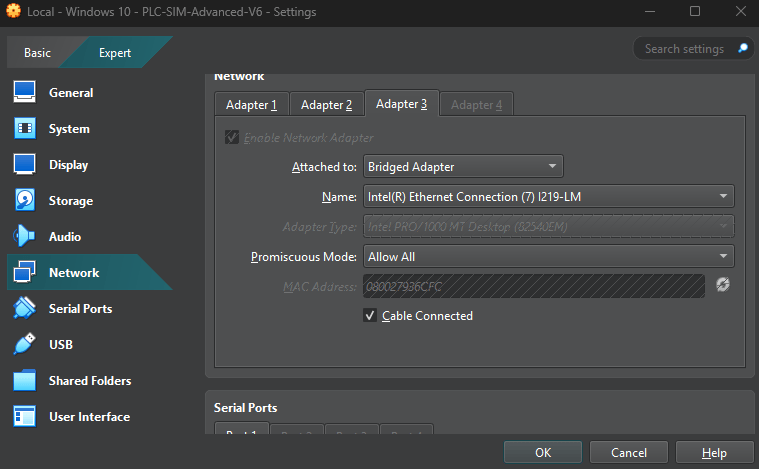Select the USB settings icon
The image size is (759, 469).
[25, 345]
